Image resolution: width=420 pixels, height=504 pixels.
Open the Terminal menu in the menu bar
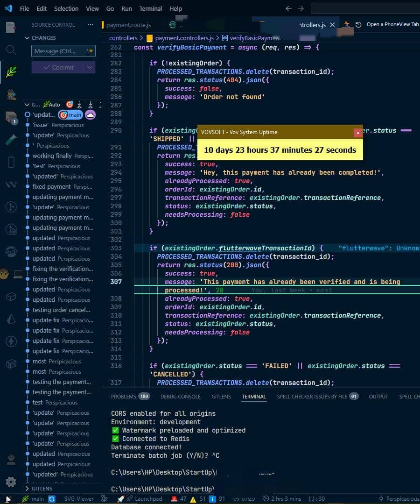pyautogui.click(x=150, y=8)
